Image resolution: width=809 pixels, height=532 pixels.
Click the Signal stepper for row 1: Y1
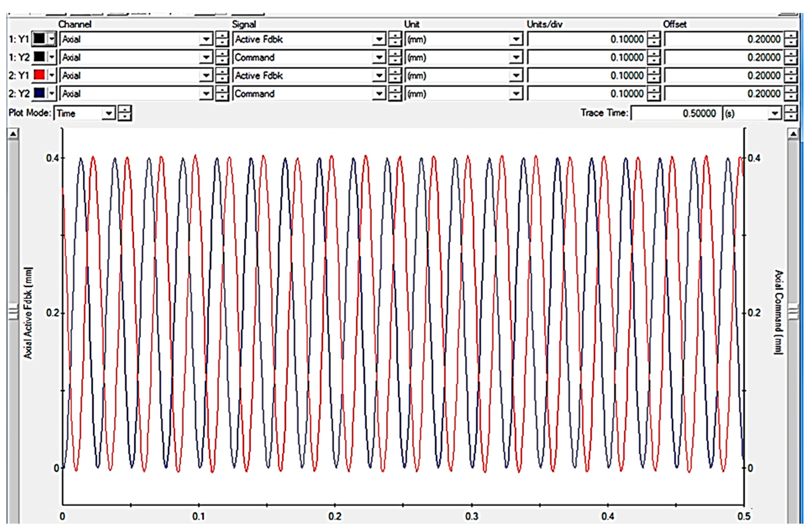point(395,39)
